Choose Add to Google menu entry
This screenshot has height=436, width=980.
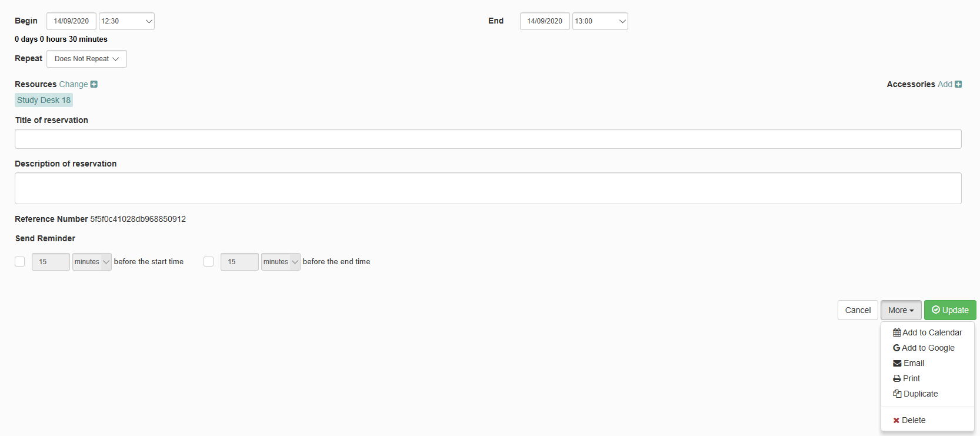(928, 348)
